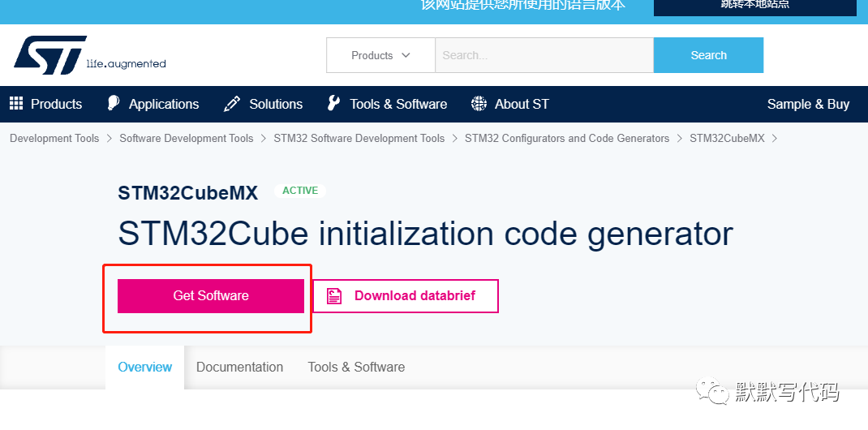Click the Solutions pencil icon
The image size is (868, 430).
pos(231,104)
